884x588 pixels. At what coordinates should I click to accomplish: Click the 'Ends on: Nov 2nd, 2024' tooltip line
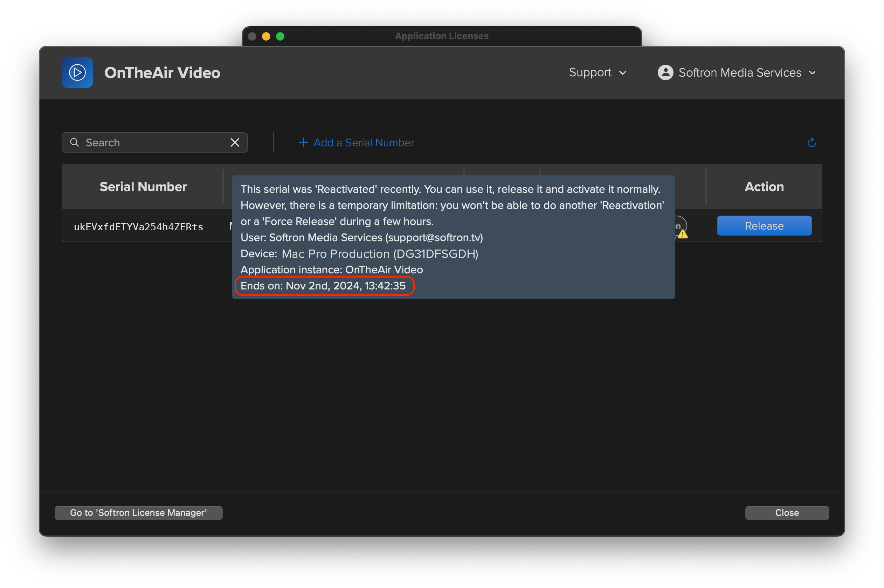[x=323, y=286]
